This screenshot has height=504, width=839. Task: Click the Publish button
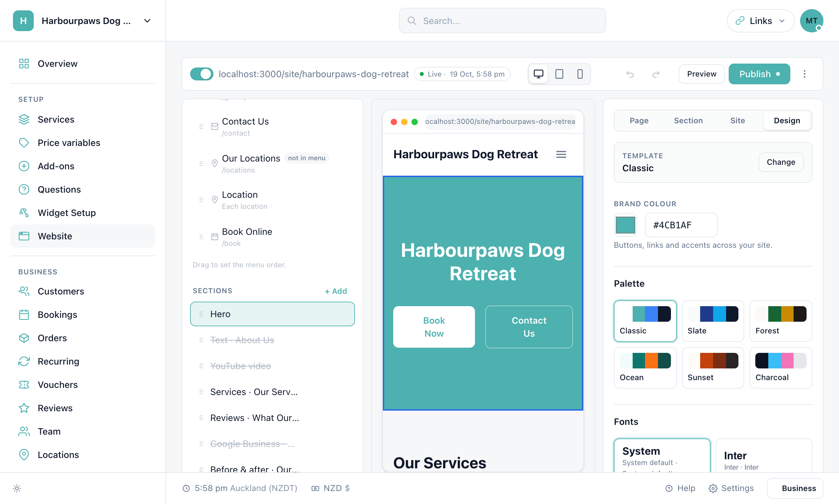(x=759, y=74)
